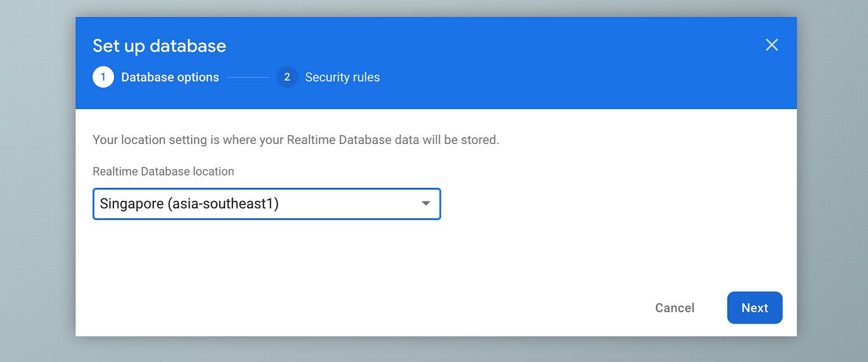Click the number 1 in the stepper
The width and height of the screenshot is (868, 362).
click(103, 77)
